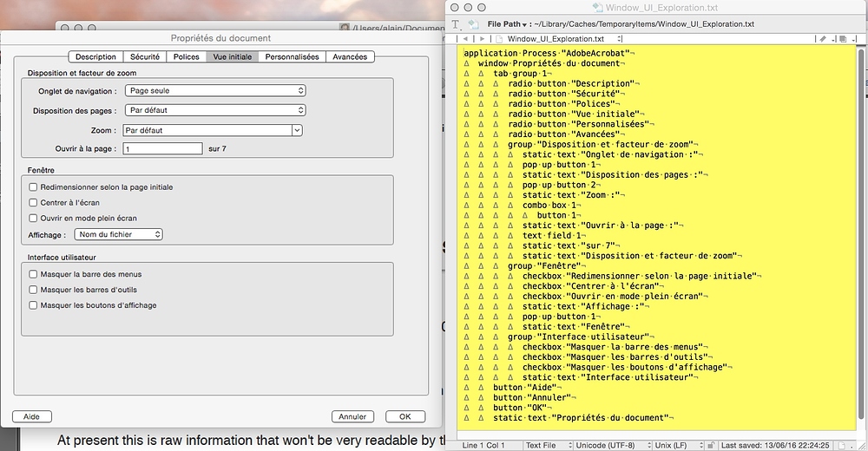Click the 'text field 1' line
Image resolution: width=868 pixels, height=451 pixels.
[554, 235]
